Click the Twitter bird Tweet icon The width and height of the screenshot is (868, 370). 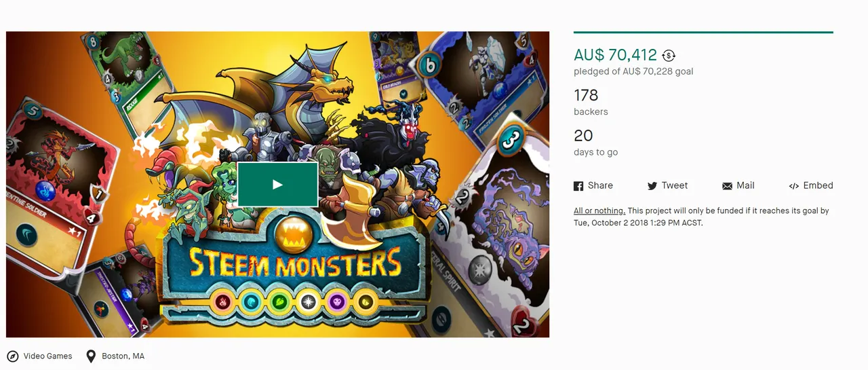point(652,186)
